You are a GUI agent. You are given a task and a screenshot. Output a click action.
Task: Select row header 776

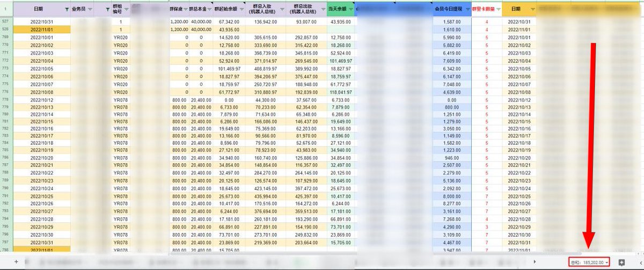coord(6,92)
